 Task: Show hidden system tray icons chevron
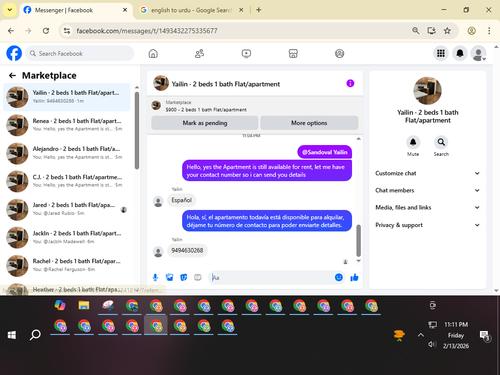[421, 335]
